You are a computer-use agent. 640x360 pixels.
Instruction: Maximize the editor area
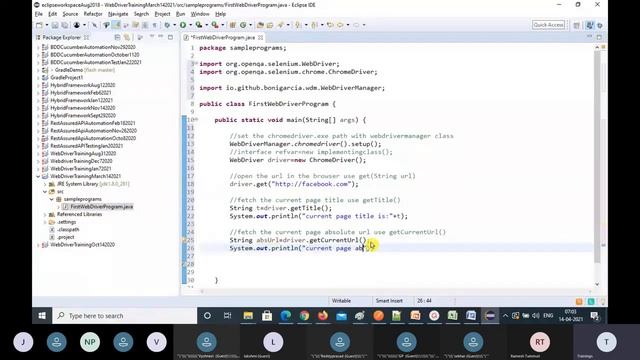pos(599,37)
